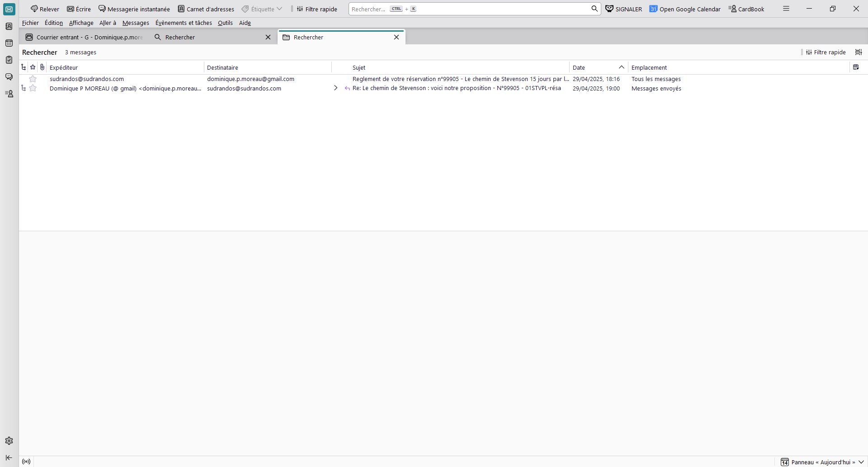Close the active Rechercher tab
This screenshot has width=868, height=467.
[x=396, y=37]
